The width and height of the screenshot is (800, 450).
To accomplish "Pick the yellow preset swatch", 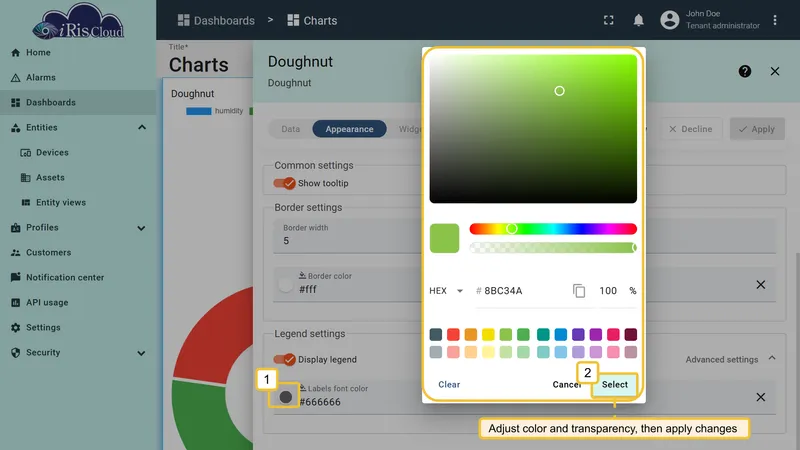I will click(x=488, y=334).
